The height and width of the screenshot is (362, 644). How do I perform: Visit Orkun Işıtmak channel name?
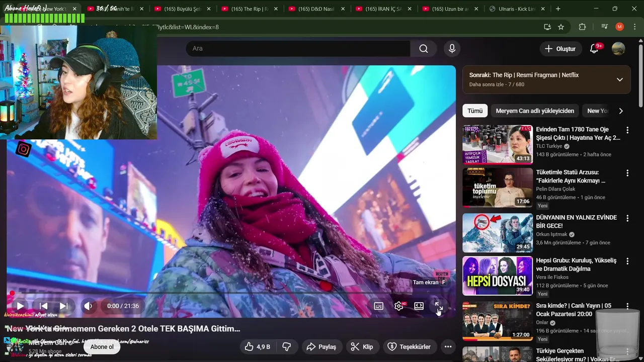coord(552,234)
